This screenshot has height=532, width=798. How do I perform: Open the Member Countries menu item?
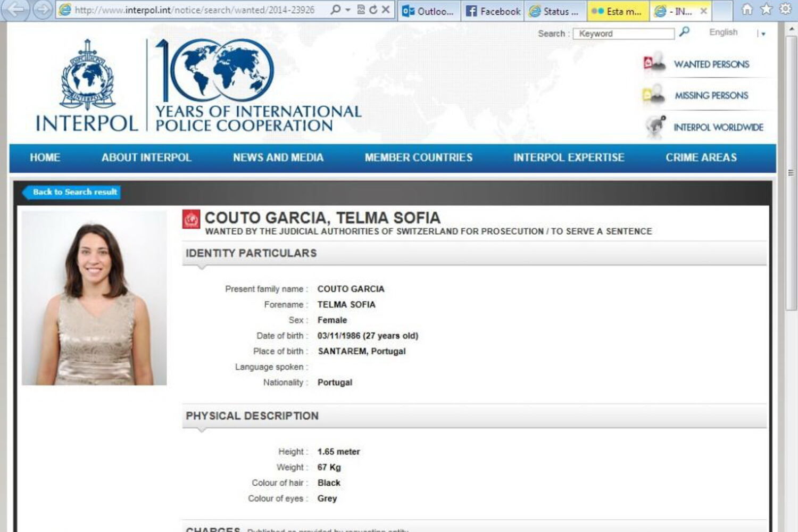tap(418, 157)
